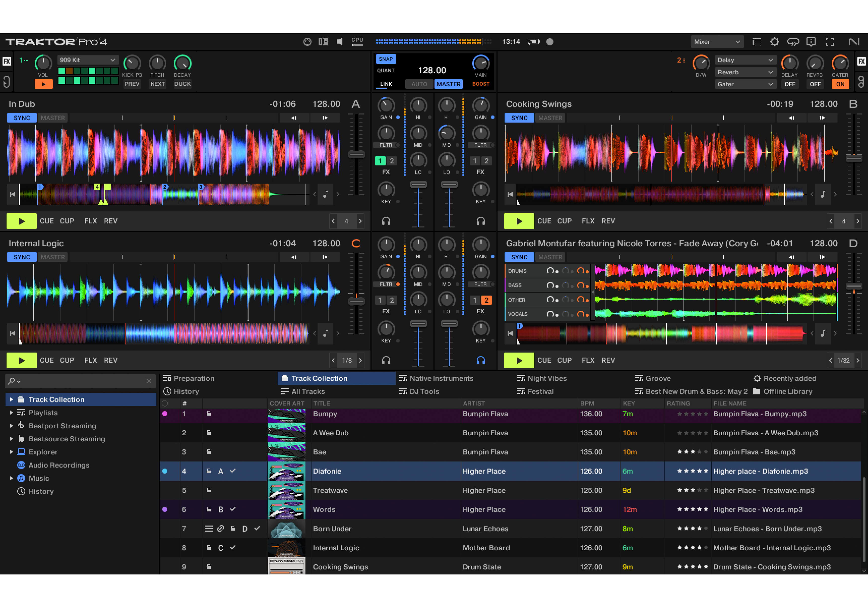The image size is (868, 608).
Task: Click Bumpy track cover art thumbnail
Action: 286,416
